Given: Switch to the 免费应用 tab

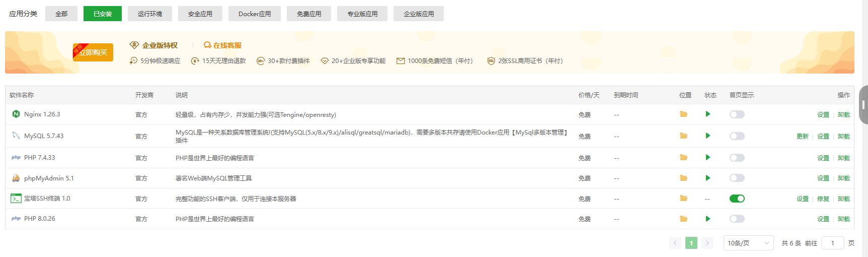Looking at the screenshot, I should click(x=309, y=14).
